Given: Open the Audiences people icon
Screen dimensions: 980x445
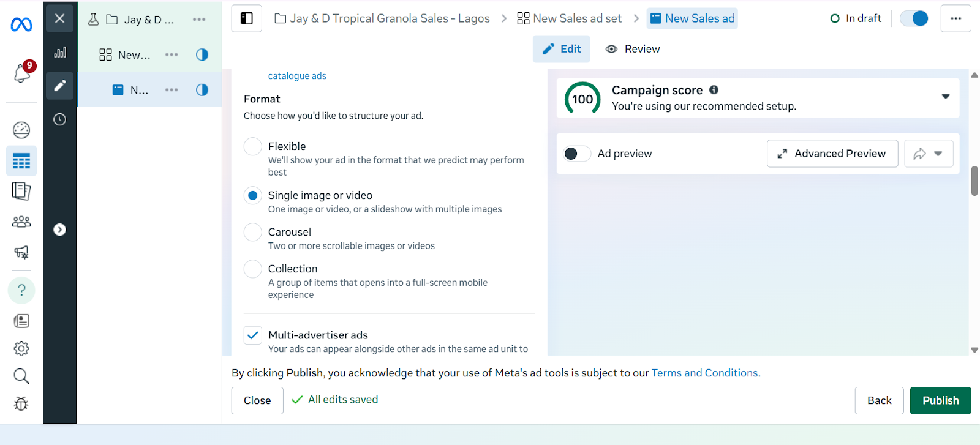Looking at the screenshot, I should click(x=21, y=222).
